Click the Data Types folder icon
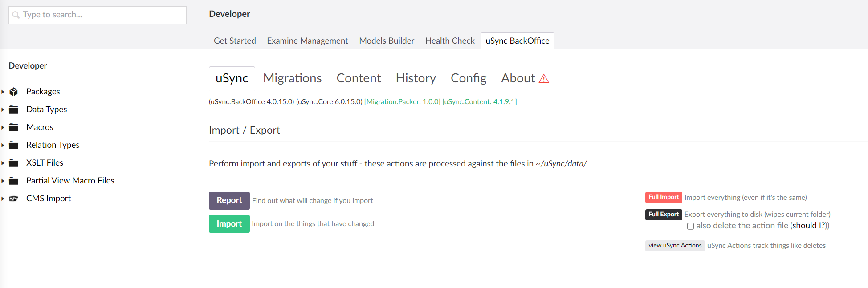Viewport: 868px width, 288px height. (14, 110)
